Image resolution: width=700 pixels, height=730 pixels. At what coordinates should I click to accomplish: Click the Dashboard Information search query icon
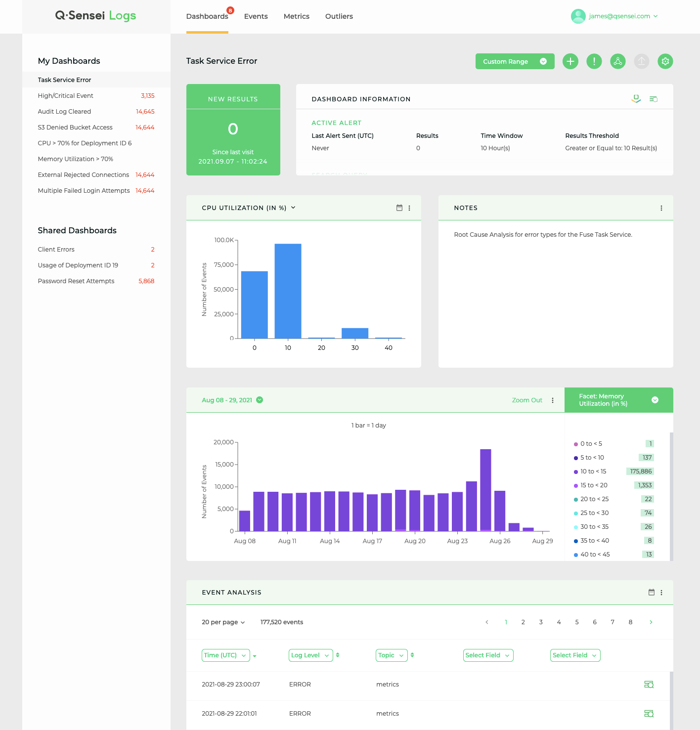click(x=654, y=99)
